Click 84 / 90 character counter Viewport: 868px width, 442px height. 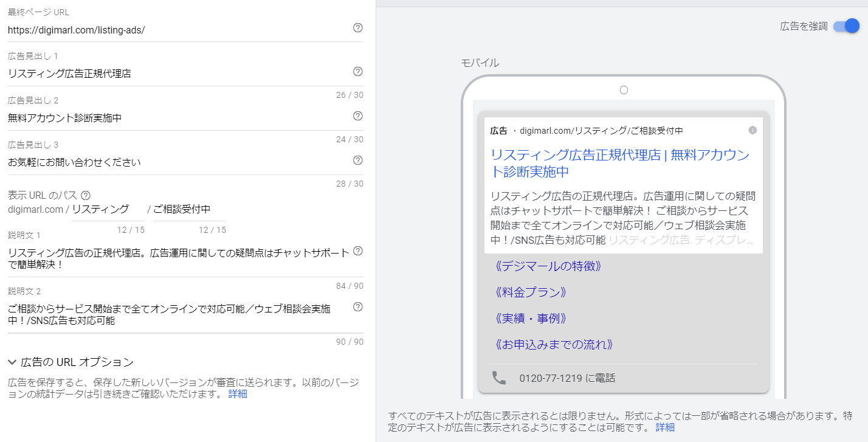tap(350, 286)
